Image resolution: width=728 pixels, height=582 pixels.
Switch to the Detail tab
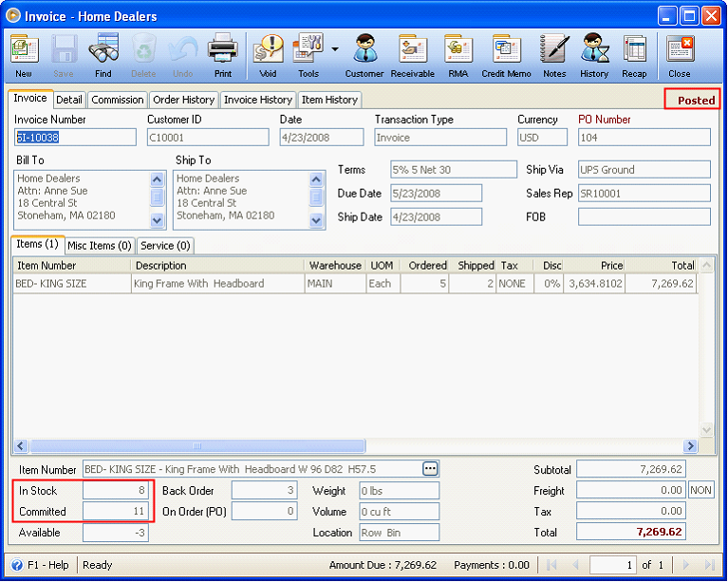69,100
